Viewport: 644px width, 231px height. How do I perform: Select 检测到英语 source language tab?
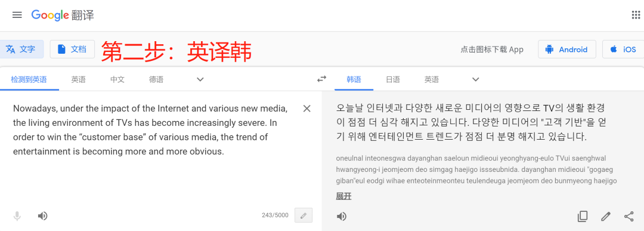29,79
